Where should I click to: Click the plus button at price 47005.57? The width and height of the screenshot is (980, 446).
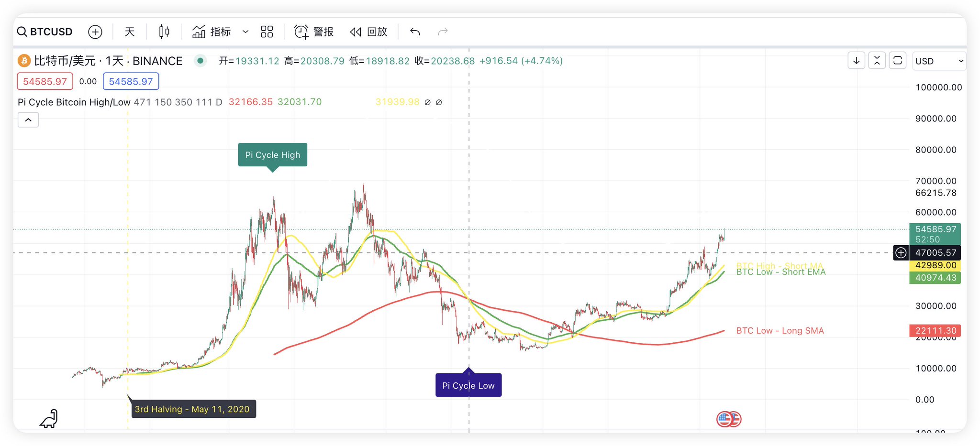(901, 252)
